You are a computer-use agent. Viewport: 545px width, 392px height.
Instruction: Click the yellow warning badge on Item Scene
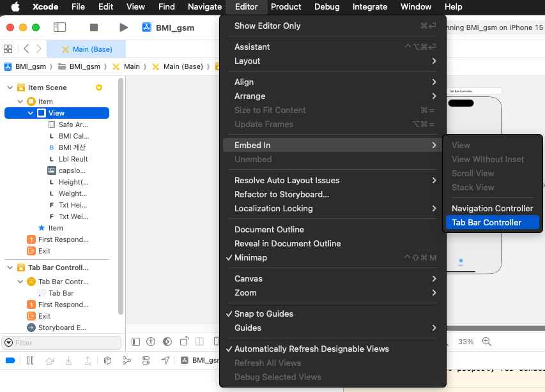point(99,87)
